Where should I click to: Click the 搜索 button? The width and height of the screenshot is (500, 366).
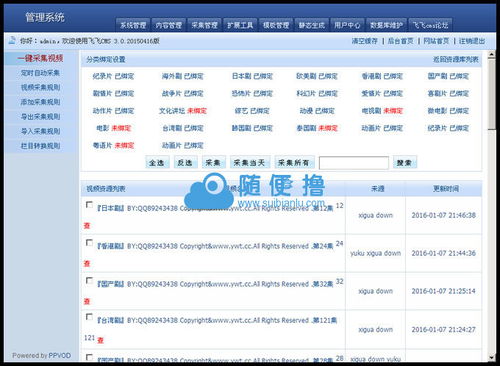tap(404, 162)
